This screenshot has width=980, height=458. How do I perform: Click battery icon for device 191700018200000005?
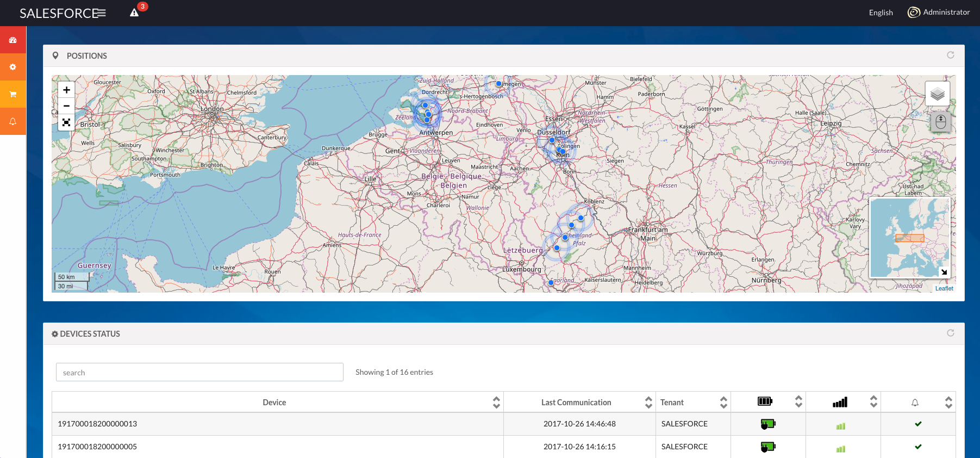(x=768, y=447)
